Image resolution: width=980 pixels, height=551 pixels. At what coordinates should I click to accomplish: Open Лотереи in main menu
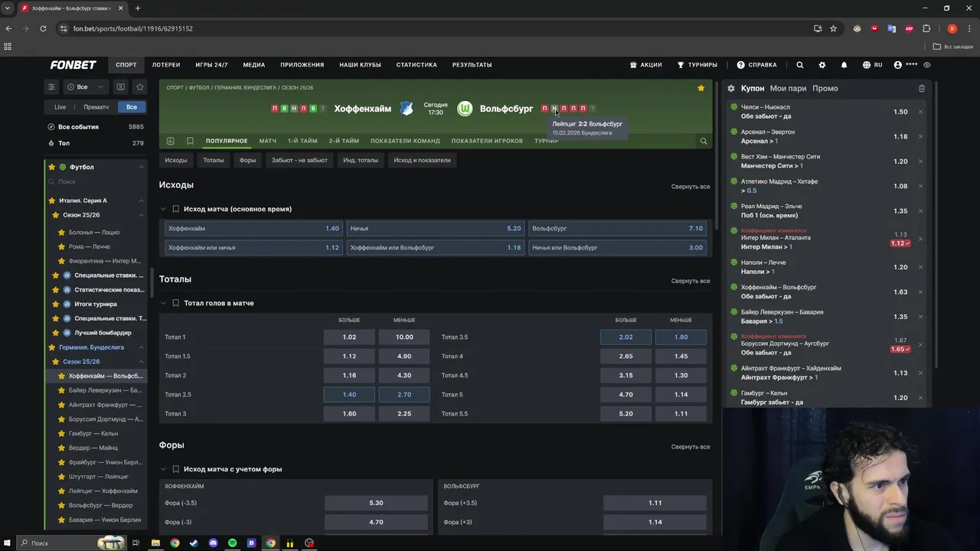[x=166, y=65]
